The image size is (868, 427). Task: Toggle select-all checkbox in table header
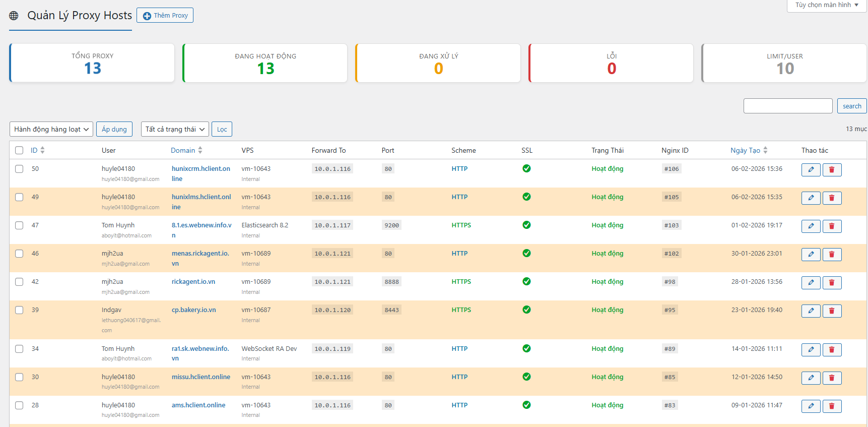(19, 150)
